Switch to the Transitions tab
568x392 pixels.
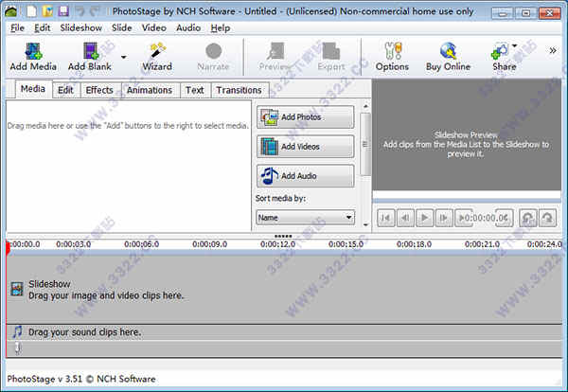[x=240, y=90]
